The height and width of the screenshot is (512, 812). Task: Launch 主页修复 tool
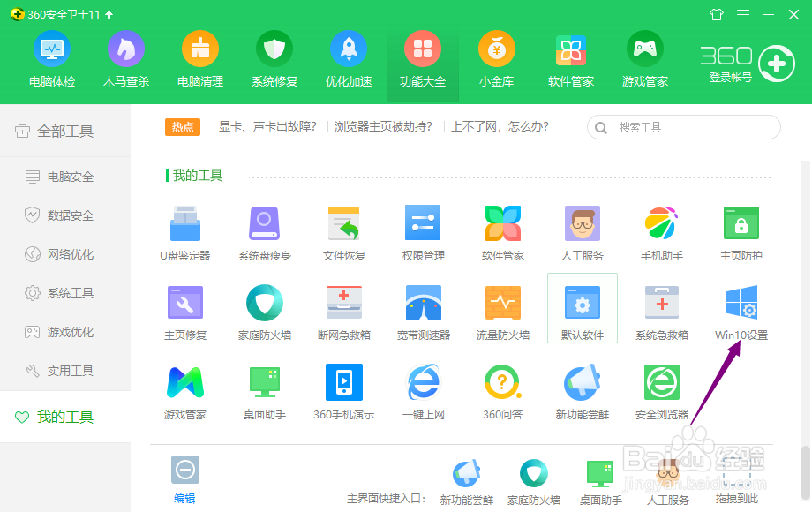click(x=185, y=312)
